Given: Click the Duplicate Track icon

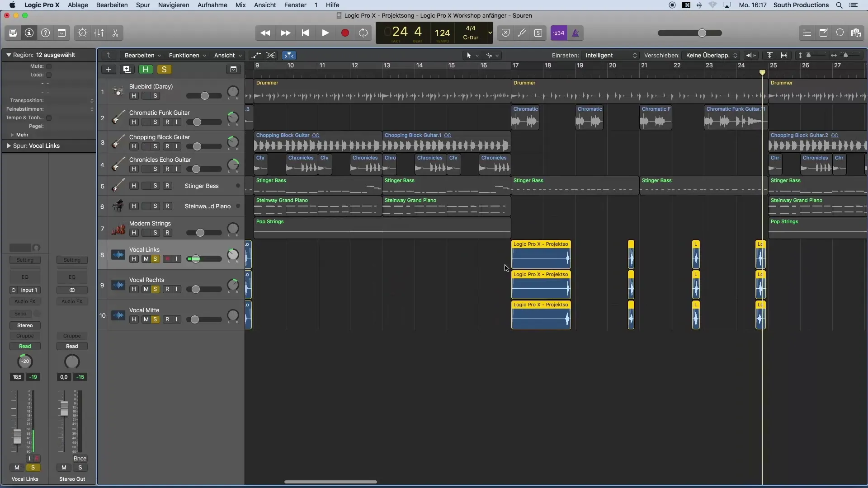Looking at the screenshot, I should click(127, 70).
